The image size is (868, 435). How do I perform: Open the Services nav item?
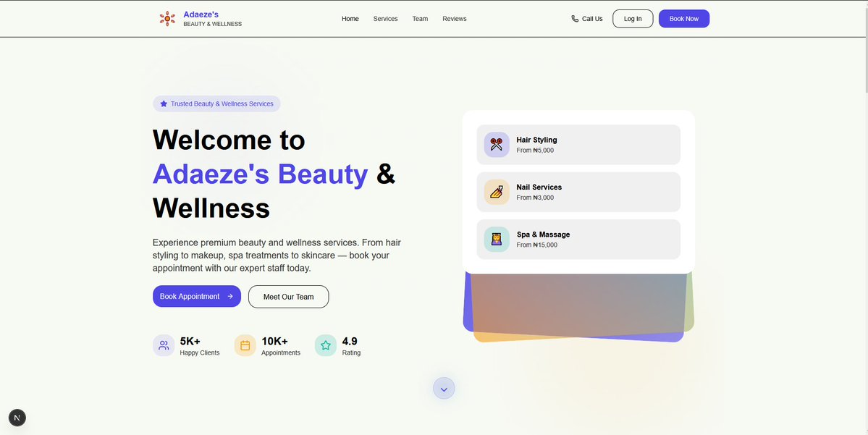click(385, 19)
